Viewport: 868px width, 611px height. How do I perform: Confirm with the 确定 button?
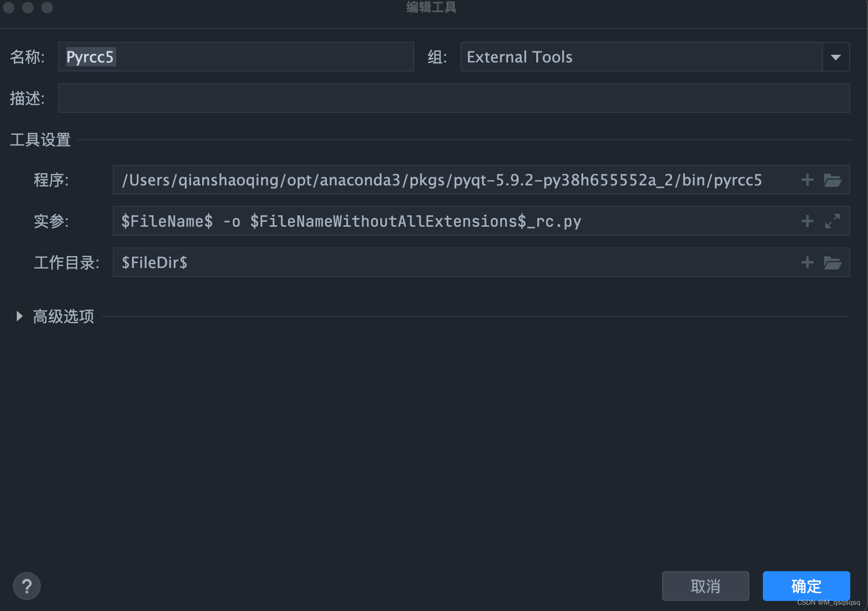[806, 586]
